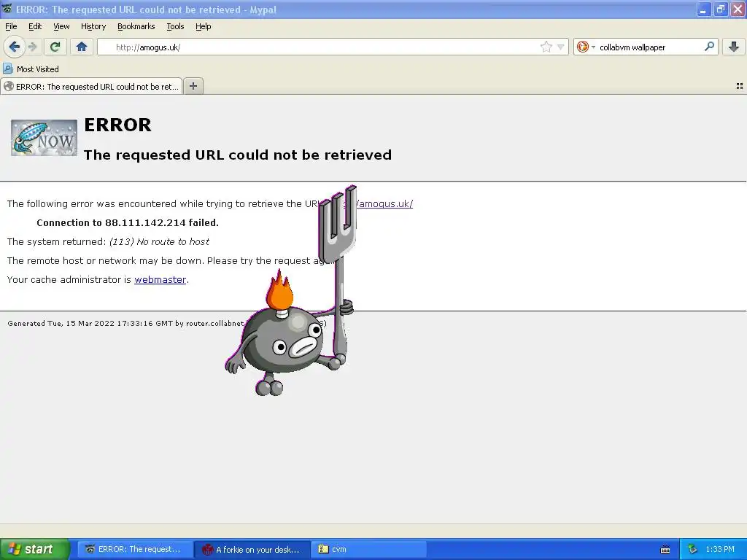
Task: Bookmark this page with the star icon
Action: (x=546, y=47)
